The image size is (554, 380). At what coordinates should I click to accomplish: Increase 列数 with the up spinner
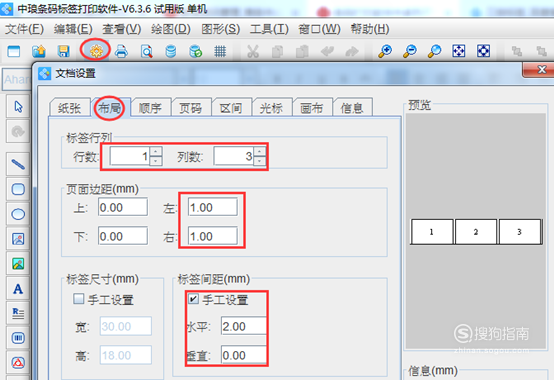[x=260, y=152]
